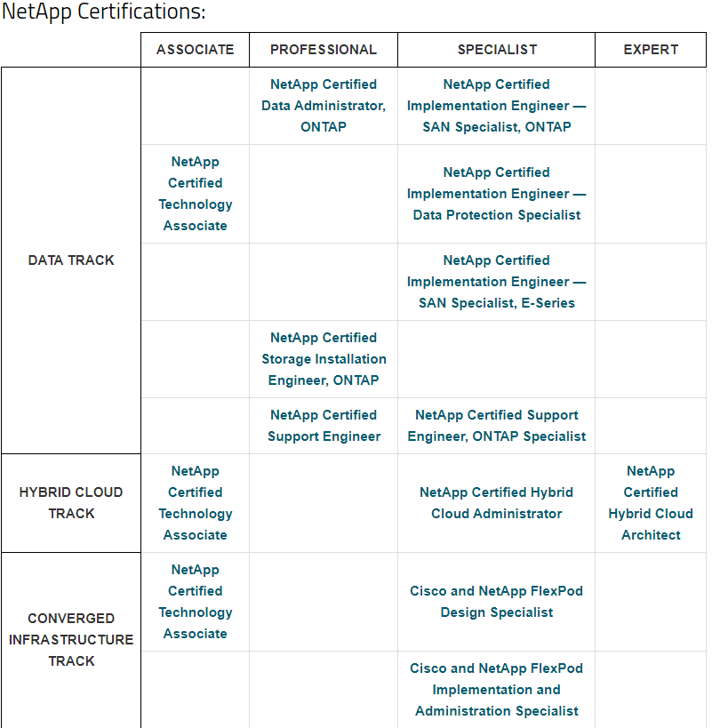The width and height of the screenshot is (712, 728).
Task: Click the PROFESSIONAL column header
Action: point(324,50)
